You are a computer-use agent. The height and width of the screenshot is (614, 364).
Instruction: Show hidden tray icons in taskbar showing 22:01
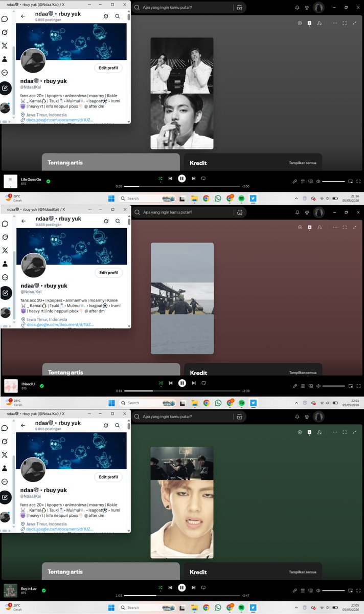296,403
